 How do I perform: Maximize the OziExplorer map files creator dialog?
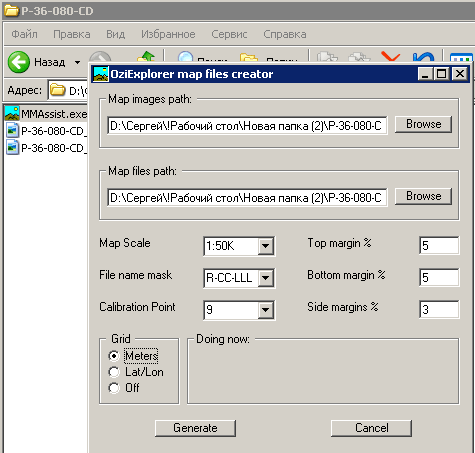(442, 74)
